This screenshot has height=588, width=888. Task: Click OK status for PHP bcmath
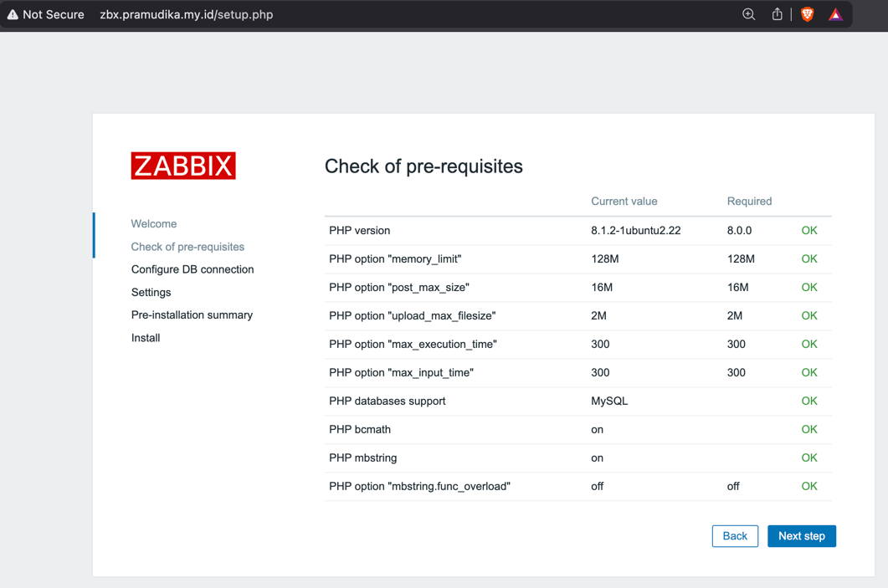809,429
